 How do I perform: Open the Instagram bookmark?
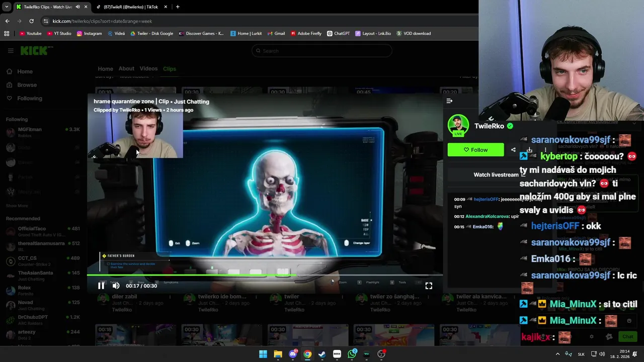point(89,34)
